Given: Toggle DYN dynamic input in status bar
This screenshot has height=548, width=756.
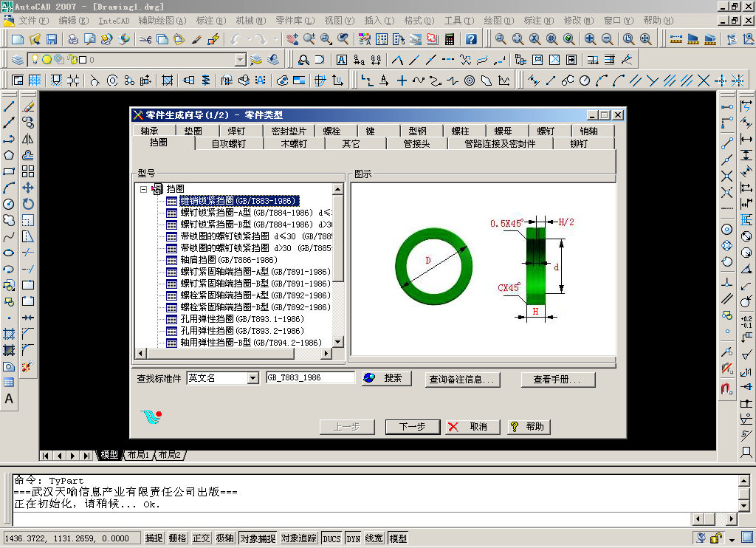Looking at the screenshot, I should (354, 538).
